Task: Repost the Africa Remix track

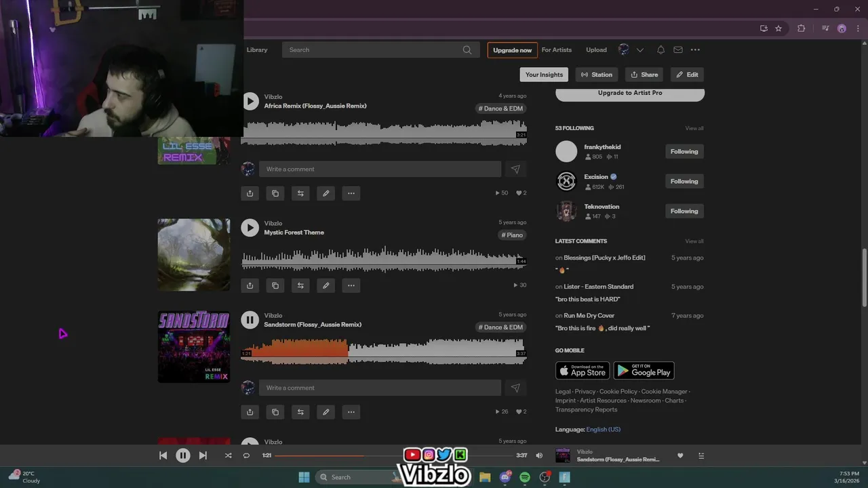Action: pyautogui.click(x=300, y=193)
